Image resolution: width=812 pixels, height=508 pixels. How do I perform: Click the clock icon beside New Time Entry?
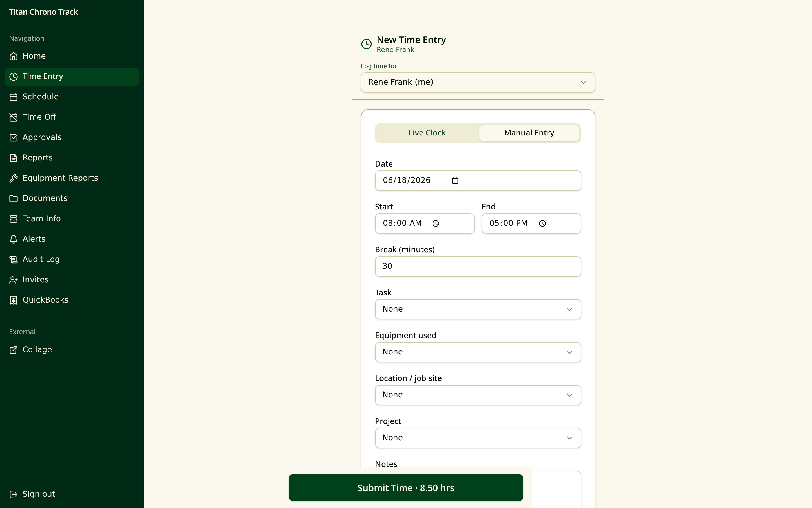click(x=367, y=44)
